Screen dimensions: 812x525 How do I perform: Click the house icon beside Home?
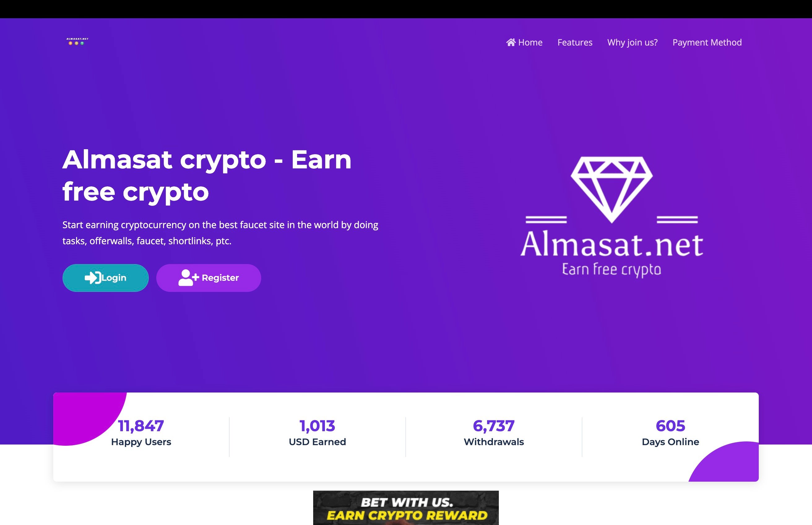[x=510, y=42]
